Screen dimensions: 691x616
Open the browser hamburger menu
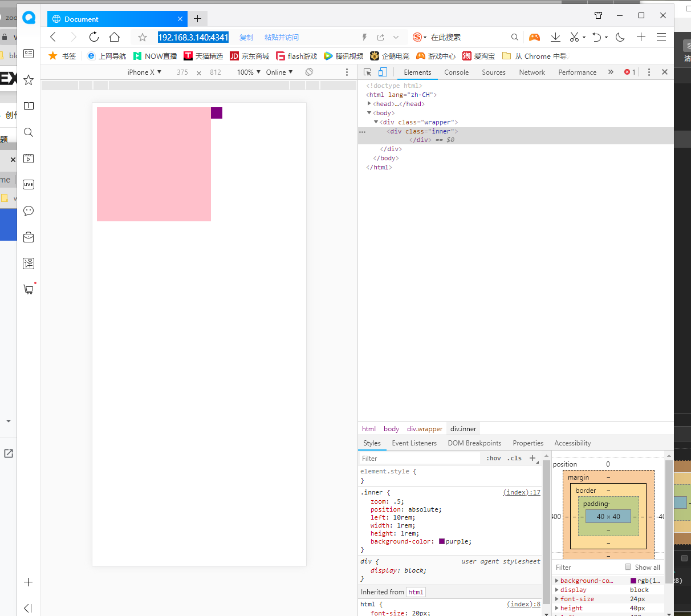[661, 37]
